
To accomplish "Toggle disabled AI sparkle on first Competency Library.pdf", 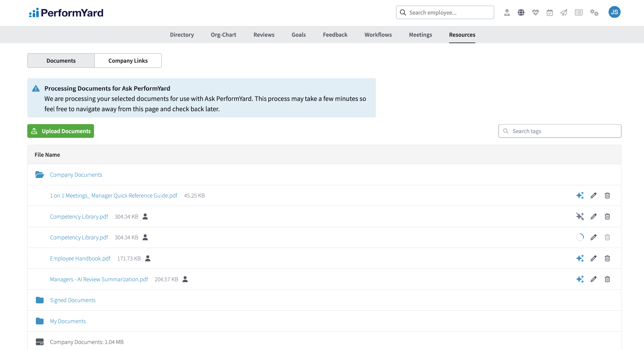I will [580, 216].
